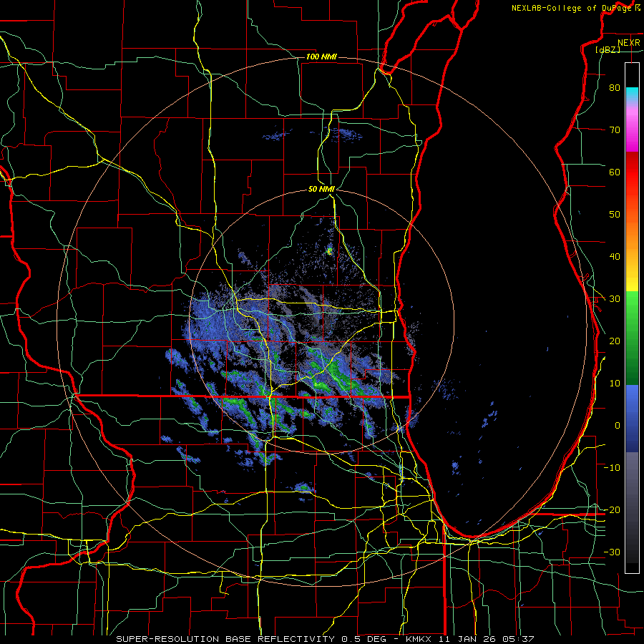Click the "KMKX" radar site ID
Viewport: 644px width, 644px height.
point(419,639)
